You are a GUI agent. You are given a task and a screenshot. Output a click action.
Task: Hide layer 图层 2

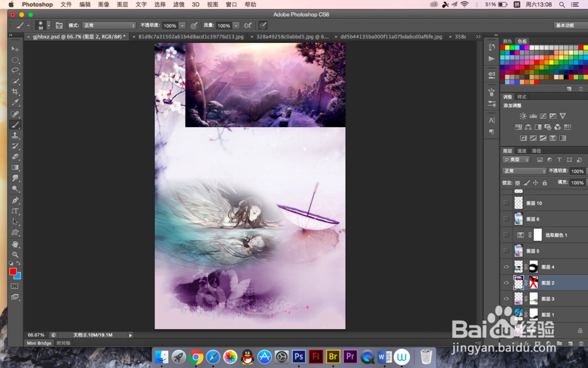click(506, 283)
